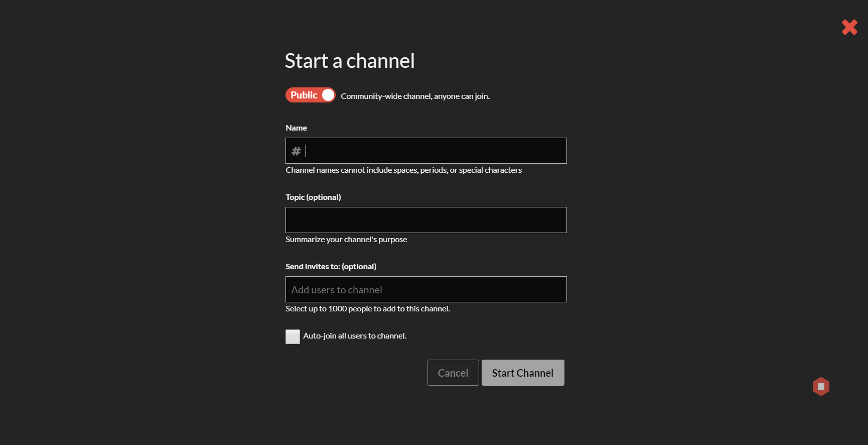Screen dimensions: 868x445
Task: Open the Add users to channel selector
Action: [426, 289]
